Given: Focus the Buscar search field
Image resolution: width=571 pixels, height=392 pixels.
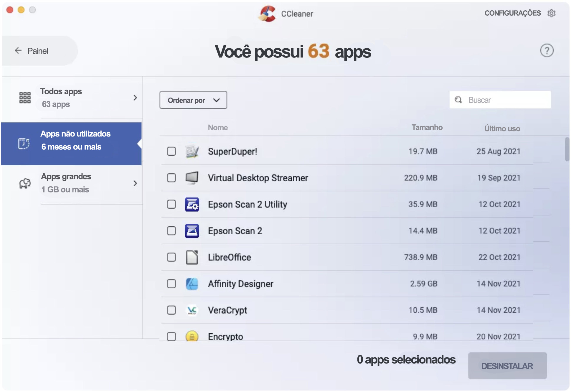Looking at the screenshot, I should [x=500, y=100].
